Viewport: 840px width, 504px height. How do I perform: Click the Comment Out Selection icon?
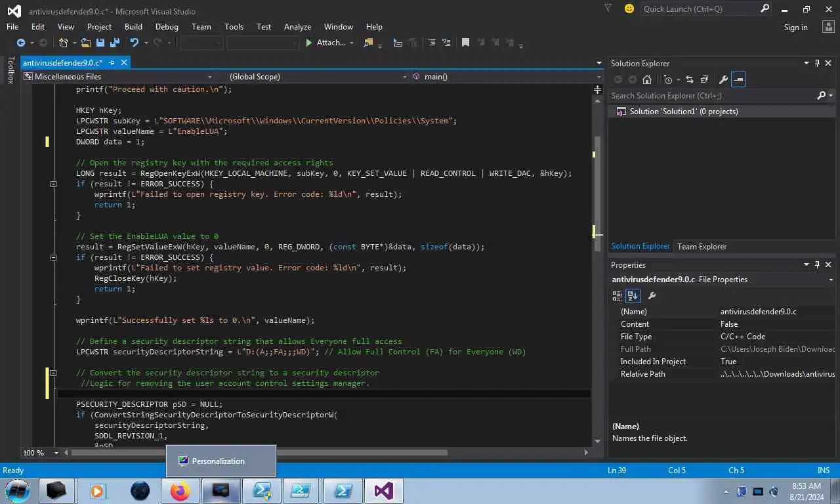pyautogui.click(x=431, y=43)
